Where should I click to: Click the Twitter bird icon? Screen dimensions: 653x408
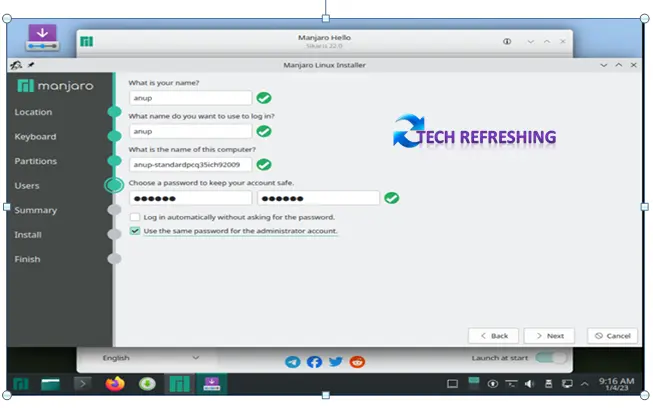[336, 361]
